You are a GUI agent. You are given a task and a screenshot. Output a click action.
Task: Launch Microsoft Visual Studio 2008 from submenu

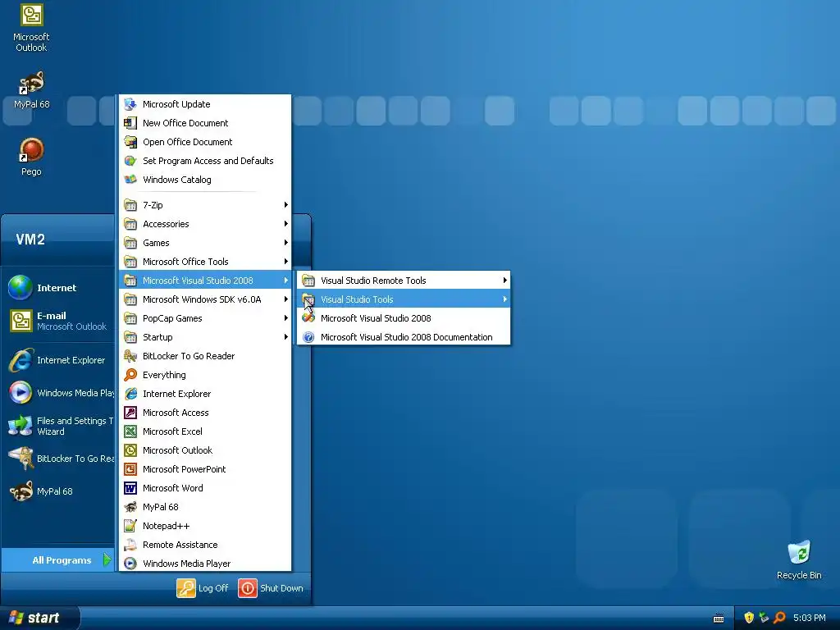[x=404, y=317]
